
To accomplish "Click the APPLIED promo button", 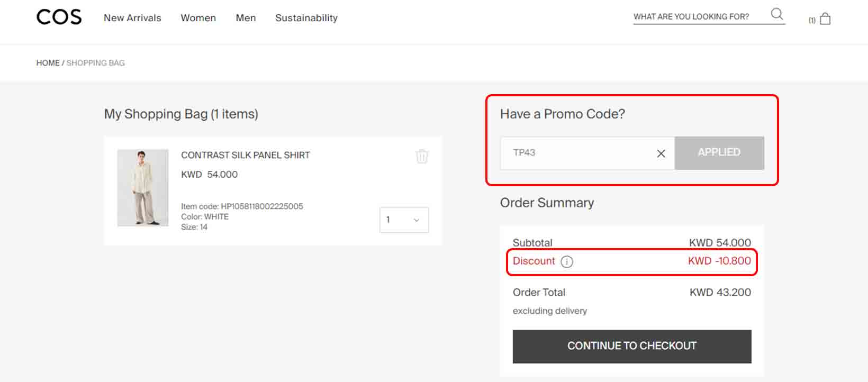I will 719,153.
